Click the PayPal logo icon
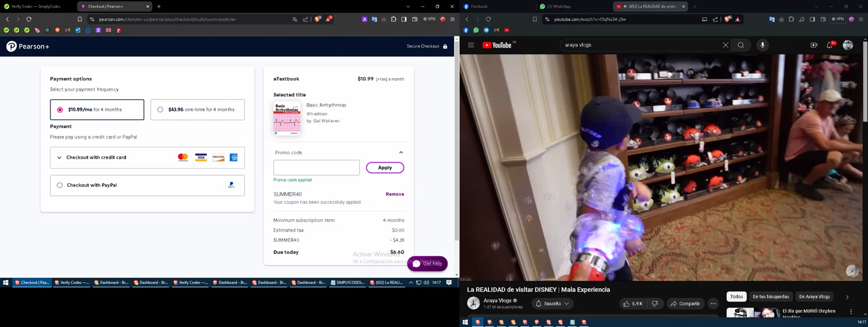This screenshot has height=327, width=868. coord(231,185)
